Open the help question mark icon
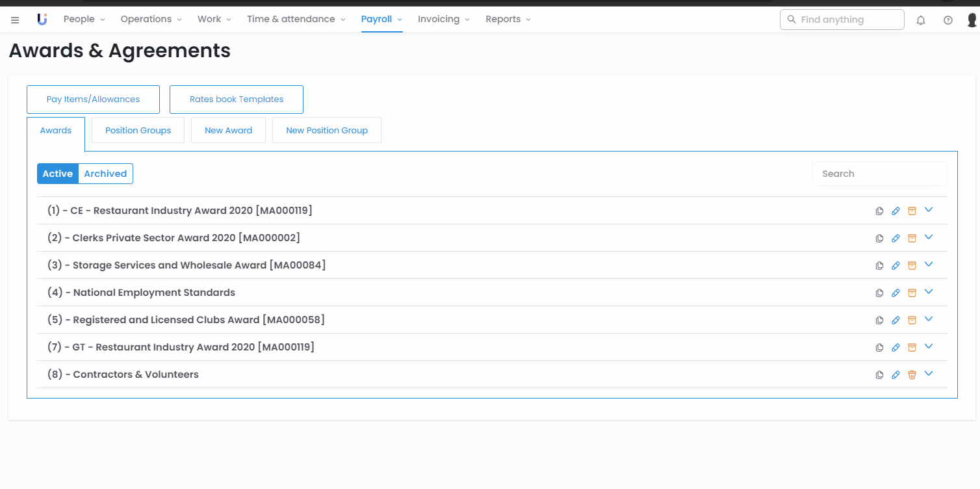 [948, 20]
